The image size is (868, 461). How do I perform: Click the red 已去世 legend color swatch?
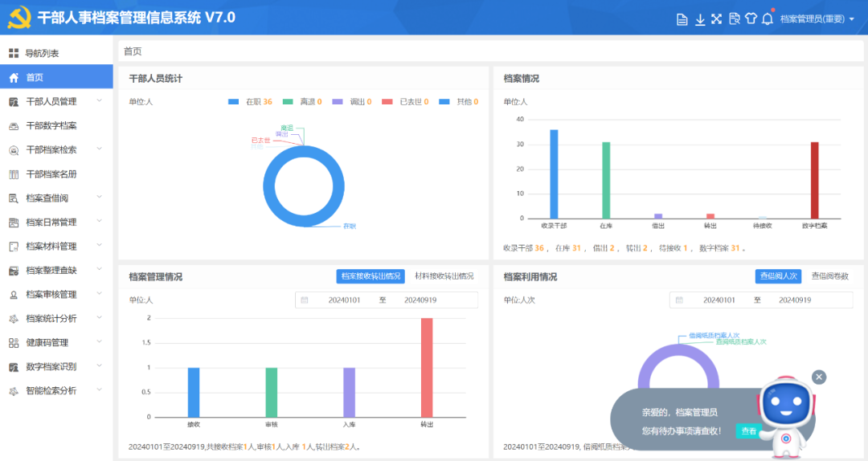[x=387, y=102]
